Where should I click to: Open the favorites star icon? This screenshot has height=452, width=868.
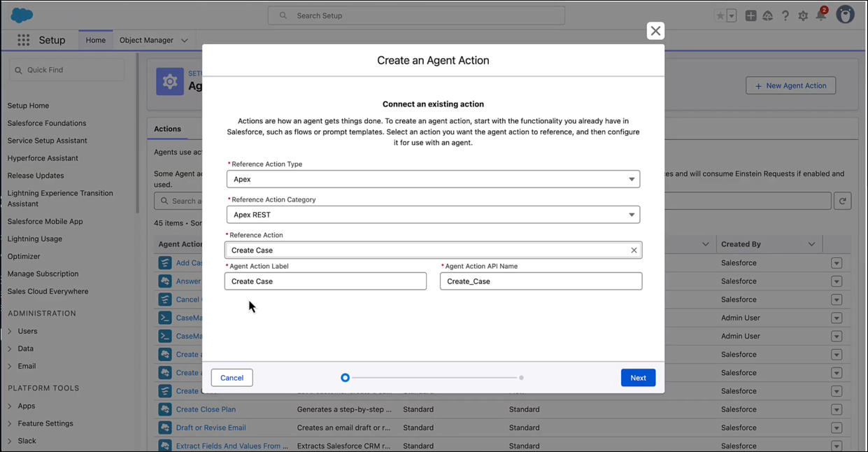click(x=720, y=15)
